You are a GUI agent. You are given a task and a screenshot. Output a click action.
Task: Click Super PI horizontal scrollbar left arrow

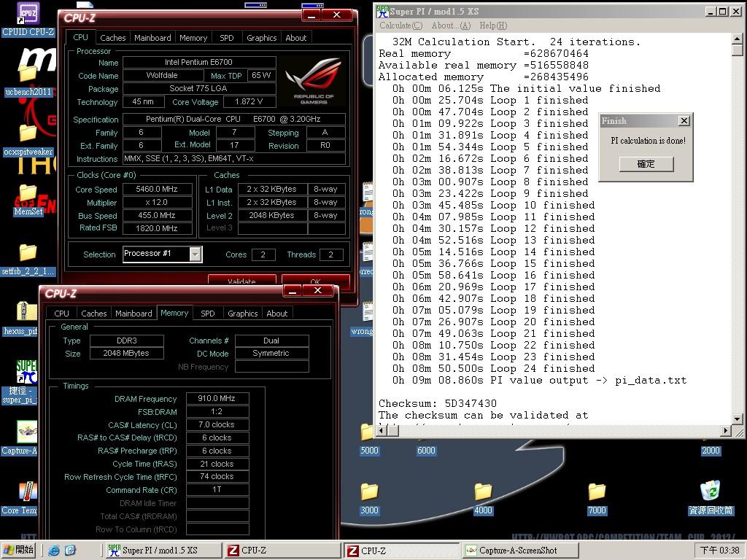tap(381, 431)
